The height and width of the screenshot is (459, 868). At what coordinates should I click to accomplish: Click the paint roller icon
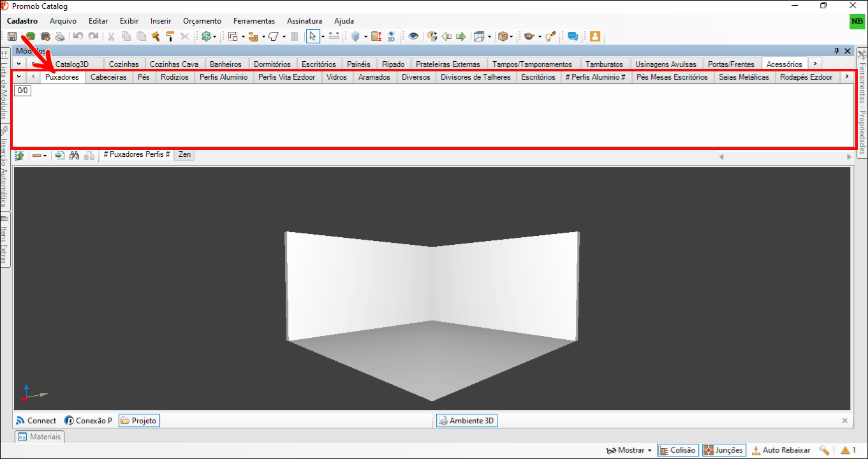pyautogui.click(x=170, y=36)
